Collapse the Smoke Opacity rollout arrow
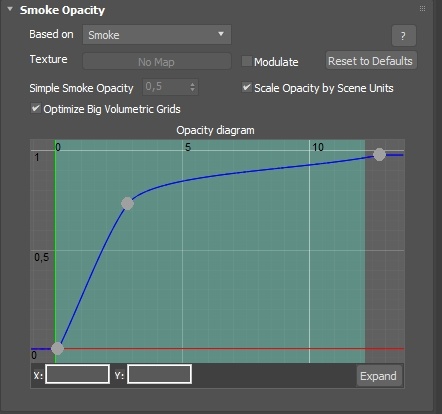The image size is (442, 414). pyautogui.click(x=10, y=9)
